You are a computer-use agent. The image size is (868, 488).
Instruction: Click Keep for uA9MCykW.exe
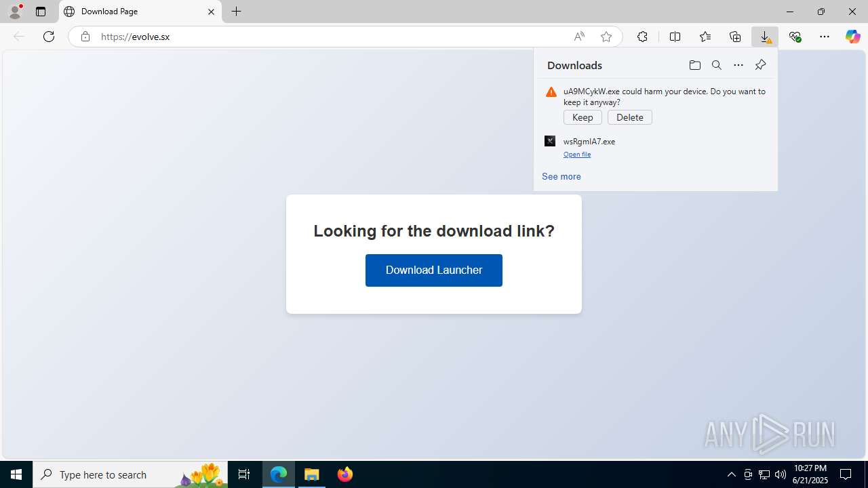(583, 117)
